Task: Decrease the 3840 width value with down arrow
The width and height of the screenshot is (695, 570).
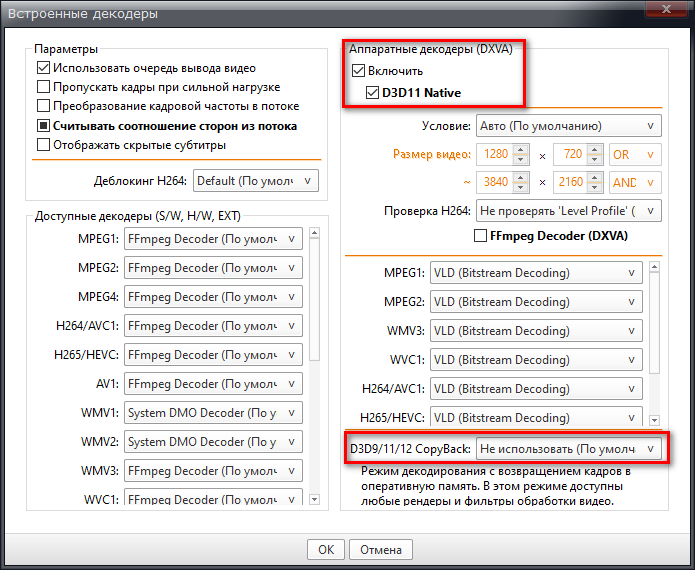Action: click(521, 187)
